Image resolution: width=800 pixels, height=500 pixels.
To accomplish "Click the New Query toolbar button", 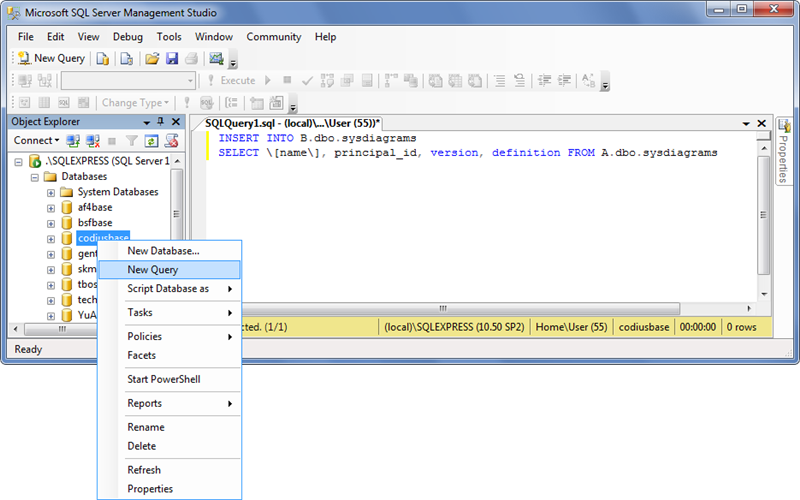I will [51, 58].
